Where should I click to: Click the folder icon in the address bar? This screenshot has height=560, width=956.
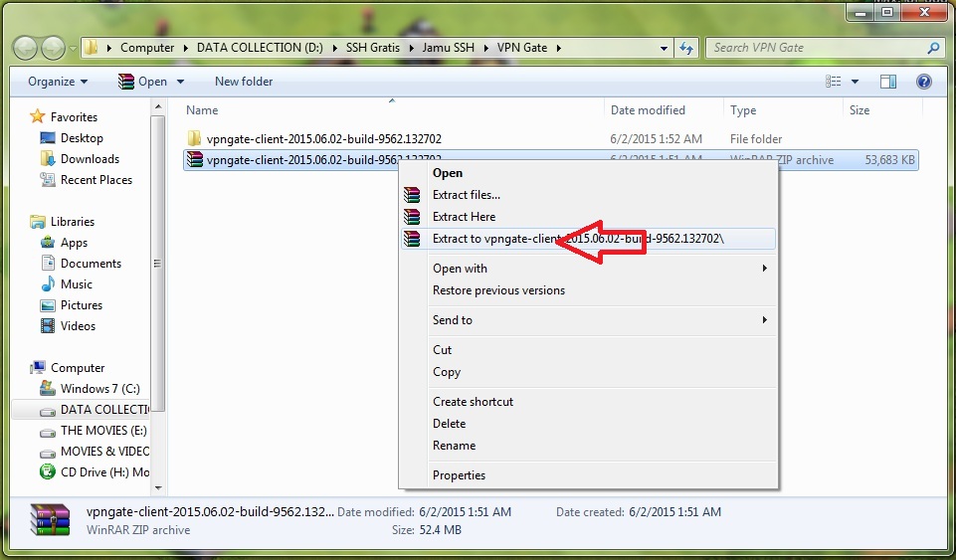91,48
